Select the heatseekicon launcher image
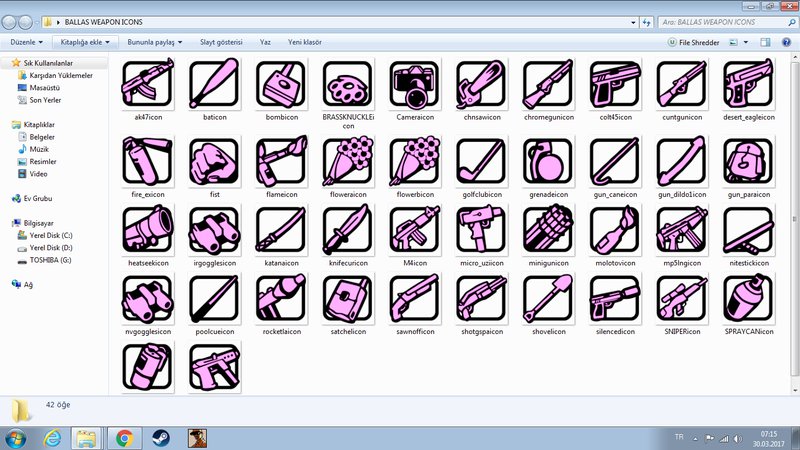 click(148, 230)
